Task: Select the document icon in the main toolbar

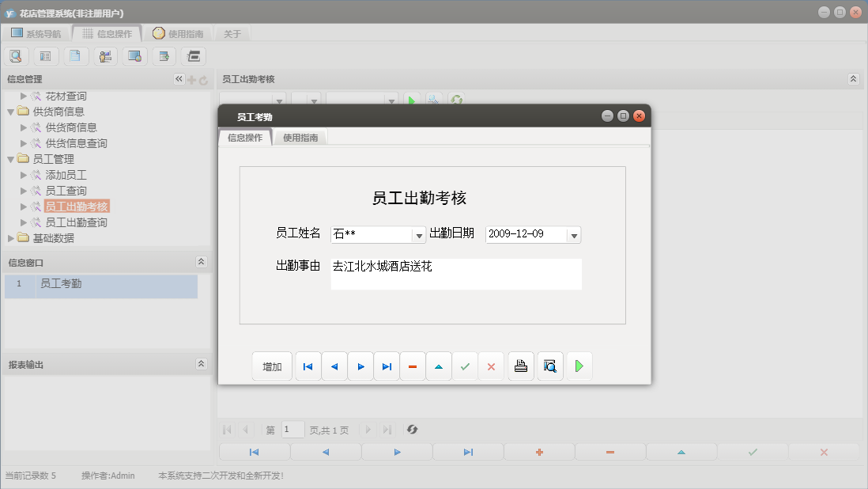Action: pos(75,55)
